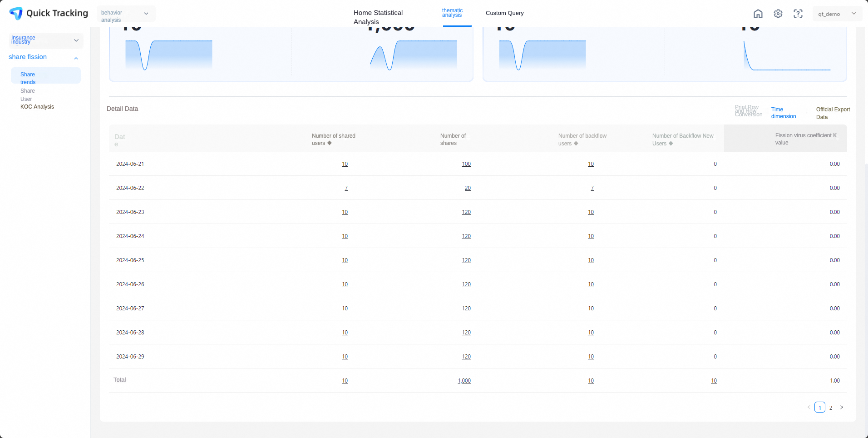The width and height of the screenshot is (868, 438).
Task: Open the settings gear icon
Action: (x=778, y=14)
